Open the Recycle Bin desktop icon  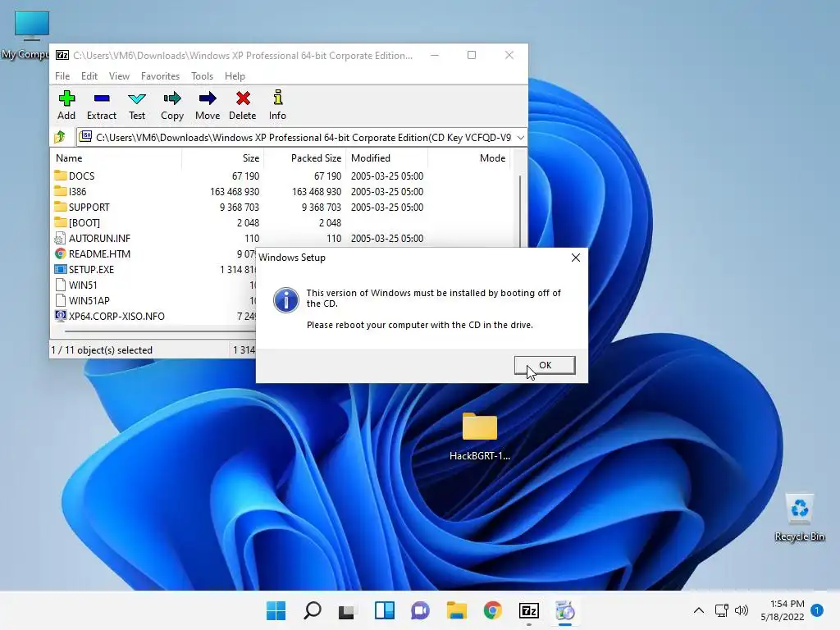point(799,518)
